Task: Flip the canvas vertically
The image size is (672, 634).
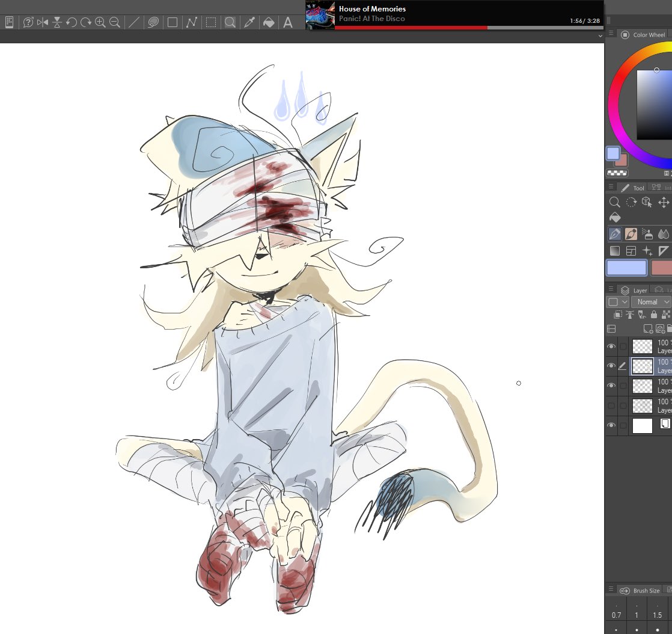Action: [57, 22]
